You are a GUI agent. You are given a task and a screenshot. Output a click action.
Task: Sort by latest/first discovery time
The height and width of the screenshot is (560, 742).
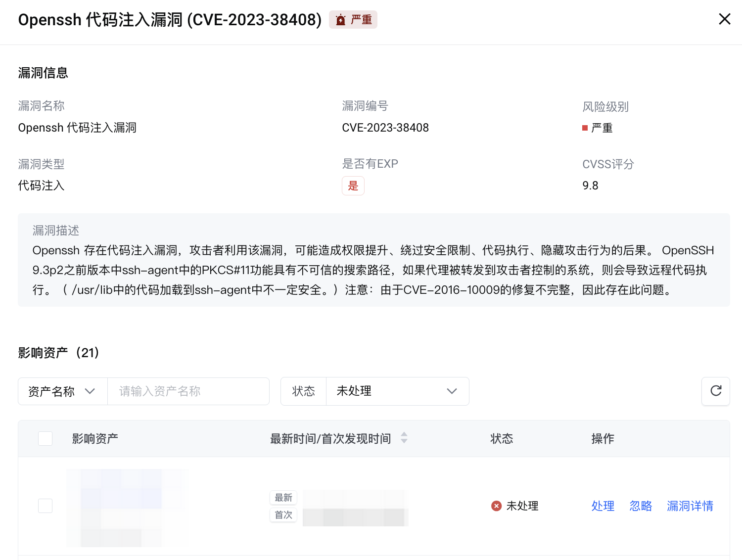point(404,438)
